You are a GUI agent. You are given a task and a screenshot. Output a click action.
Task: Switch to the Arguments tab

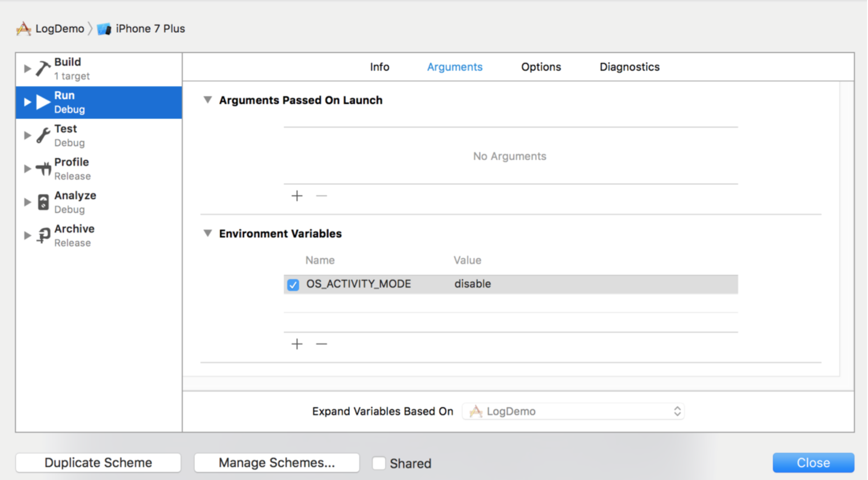455,67
